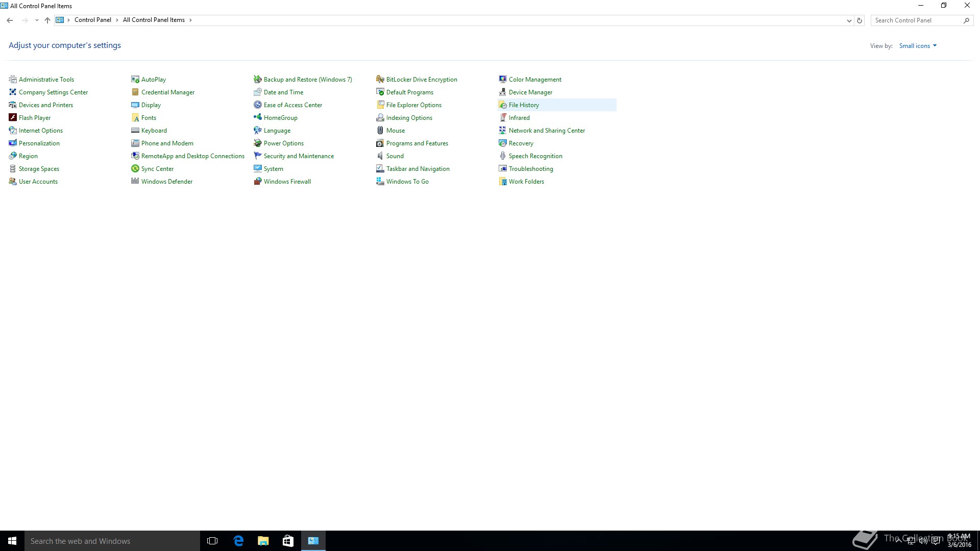Open the Sync Center green icon
This screenshot has width=980, height=551.
point(135,168)
